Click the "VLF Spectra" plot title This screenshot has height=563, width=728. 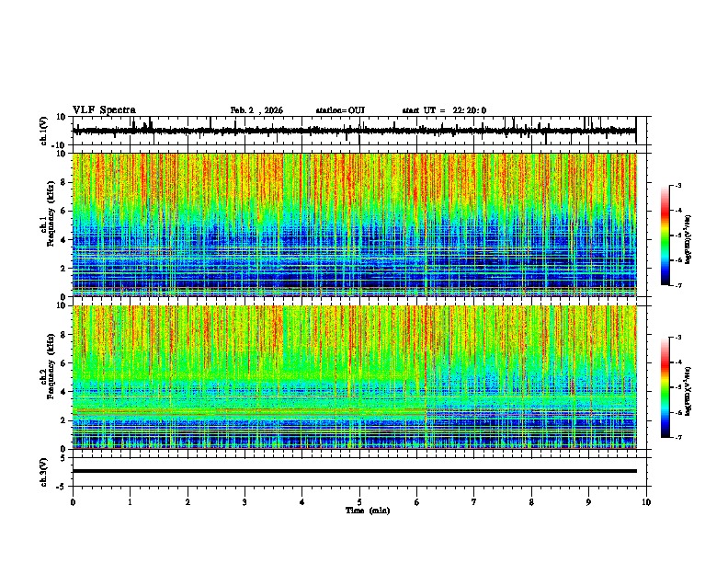104,110
